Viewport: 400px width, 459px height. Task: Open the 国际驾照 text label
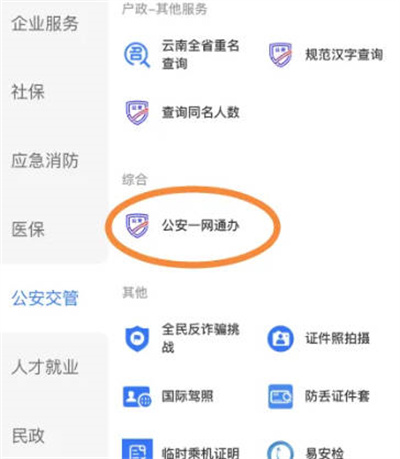click(x=187, y=396)
